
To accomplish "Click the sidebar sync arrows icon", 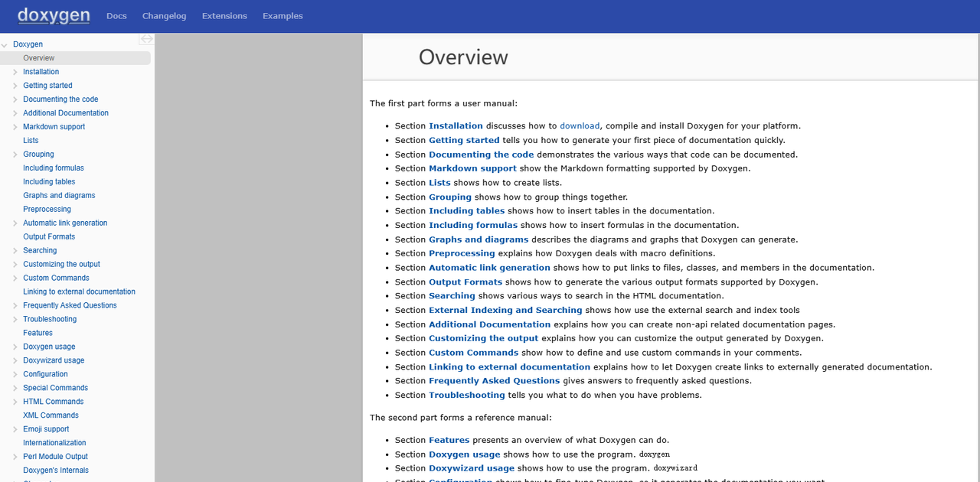I will (x=146, y=39).
